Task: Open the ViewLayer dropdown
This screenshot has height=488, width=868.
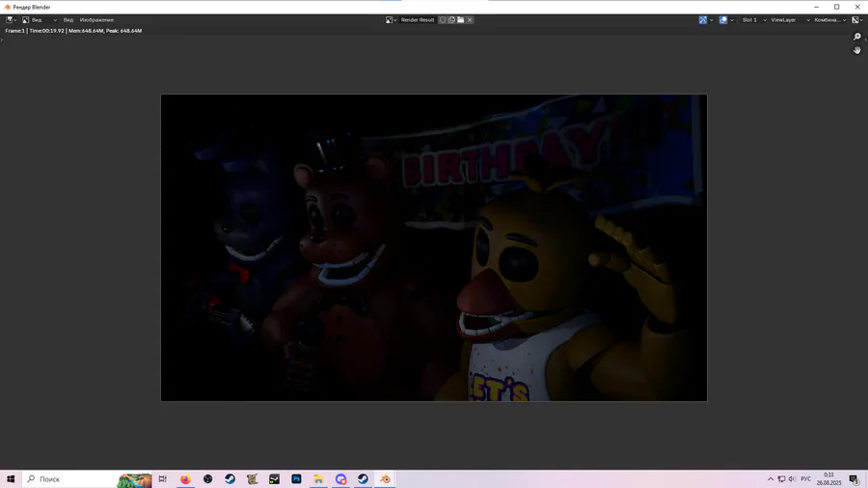Action: (x=791, y=20)
